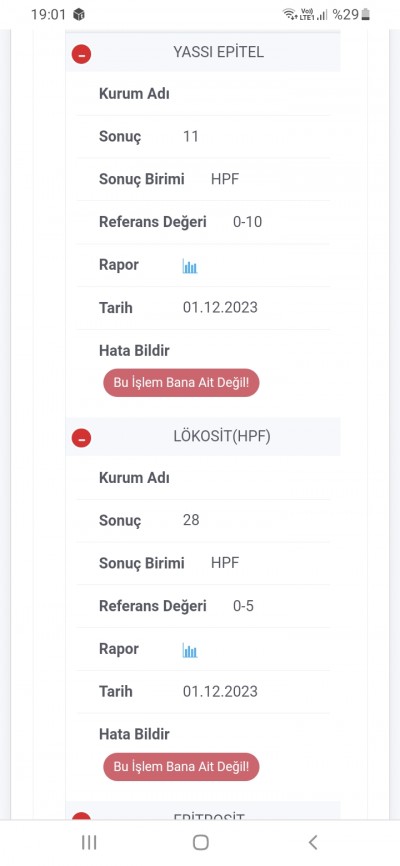Select the result value 11 for YASSI EPİTEL
Screen dimensions: 400x866
coord(191,136)
